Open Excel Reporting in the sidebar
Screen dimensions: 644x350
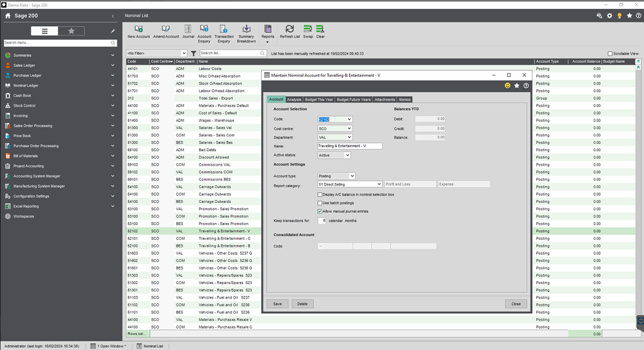point(26,206)
